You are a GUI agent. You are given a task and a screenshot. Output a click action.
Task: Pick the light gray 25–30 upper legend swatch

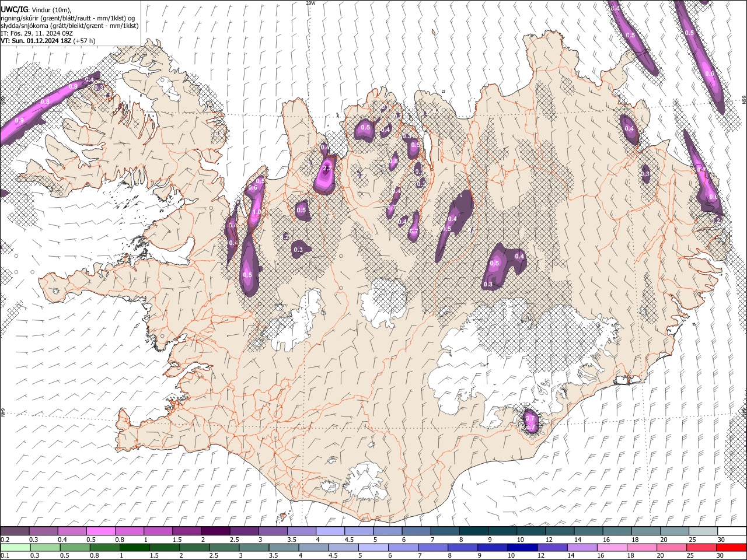[703, 531]
